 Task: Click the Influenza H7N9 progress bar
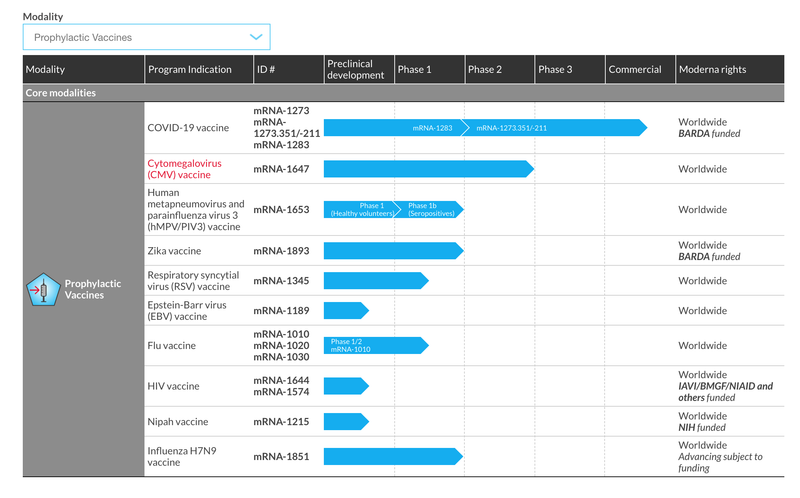392,457
